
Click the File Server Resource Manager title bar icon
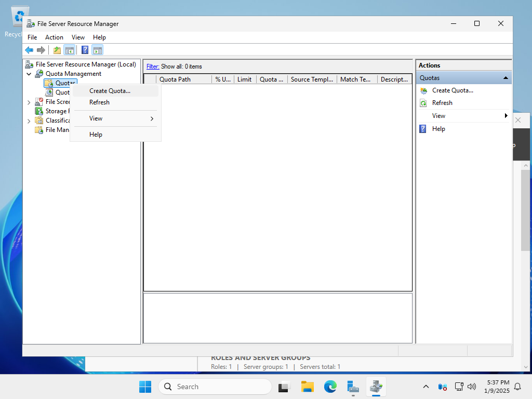(31, 23)
